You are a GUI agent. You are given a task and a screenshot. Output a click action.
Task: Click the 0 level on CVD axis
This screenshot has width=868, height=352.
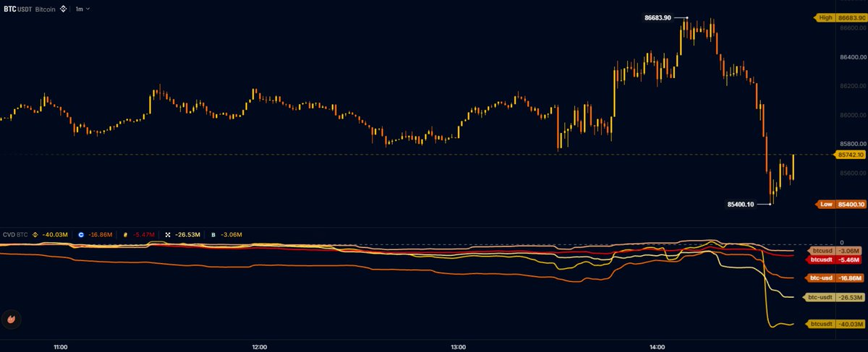click(841, 243)
